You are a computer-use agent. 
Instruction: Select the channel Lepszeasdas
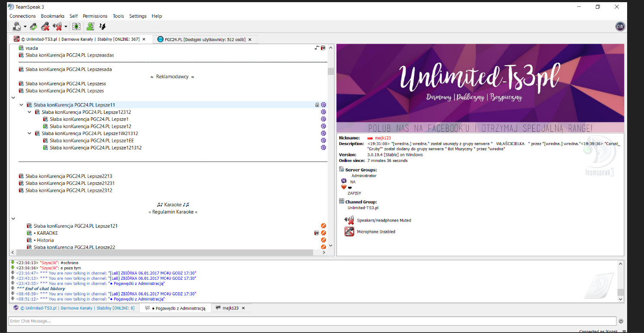point(70,55)
